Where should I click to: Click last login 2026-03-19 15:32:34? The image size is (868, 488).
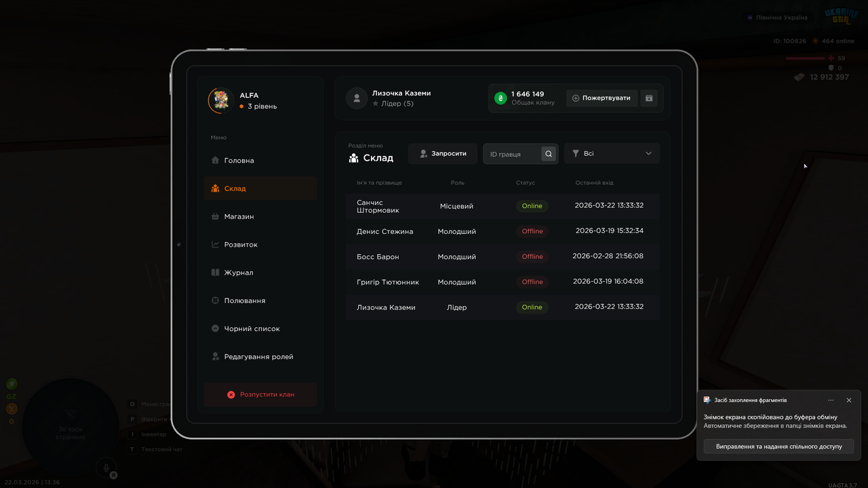pos(610,231)
